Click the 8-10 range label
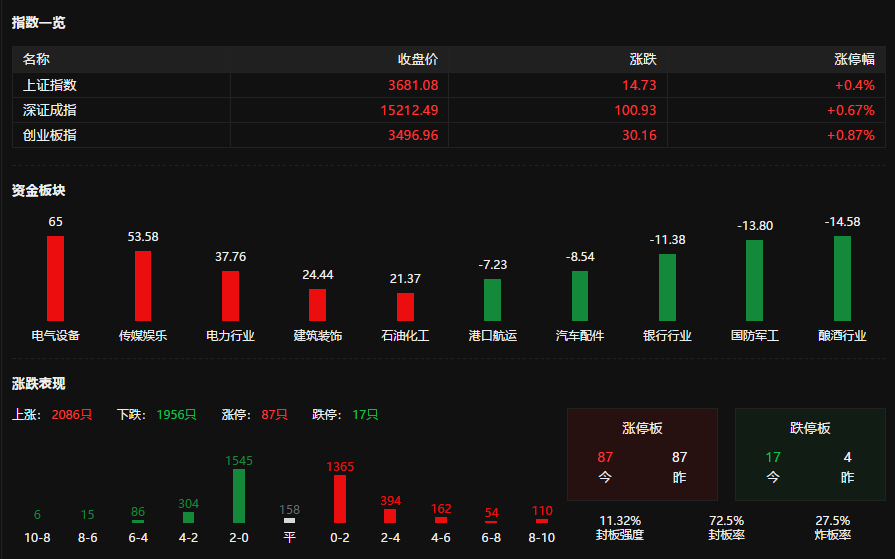This screenshot has width=895, height=559. point(542,538)
